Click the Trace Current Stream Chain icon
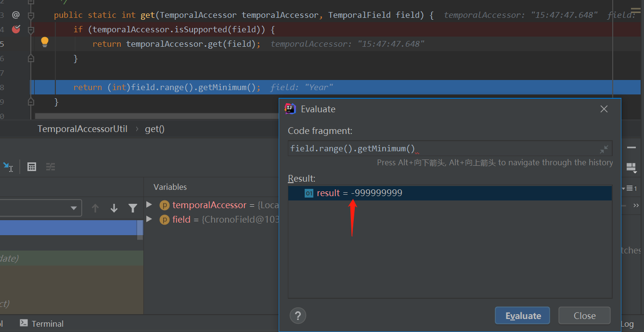 51,167
